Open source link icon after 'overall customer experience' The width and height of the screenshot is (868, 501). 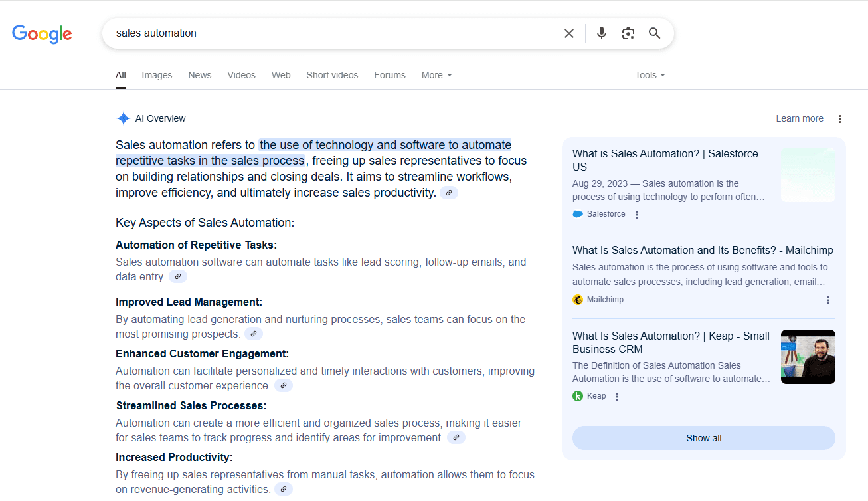tap(284, 385)
